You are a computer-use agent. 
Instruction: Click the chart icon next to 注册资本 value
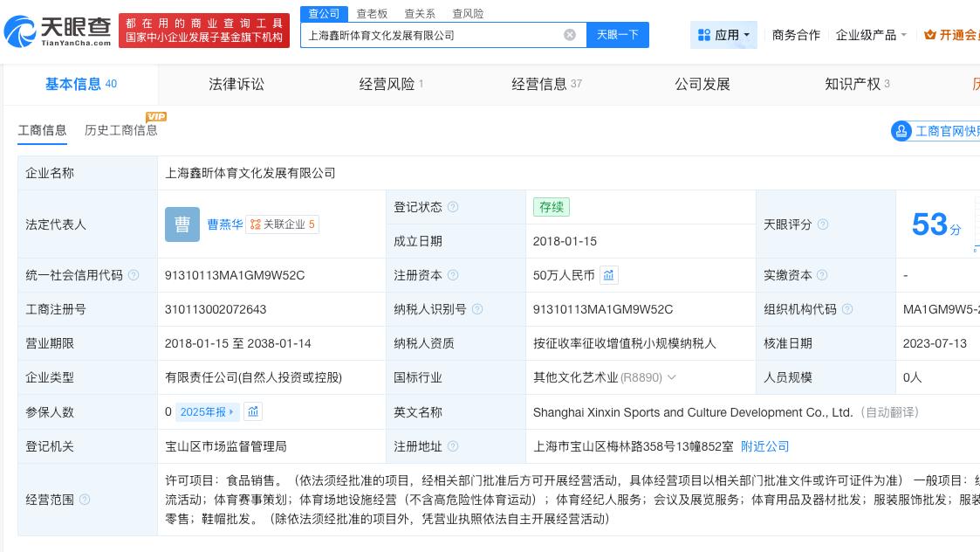tap(608, 275)
